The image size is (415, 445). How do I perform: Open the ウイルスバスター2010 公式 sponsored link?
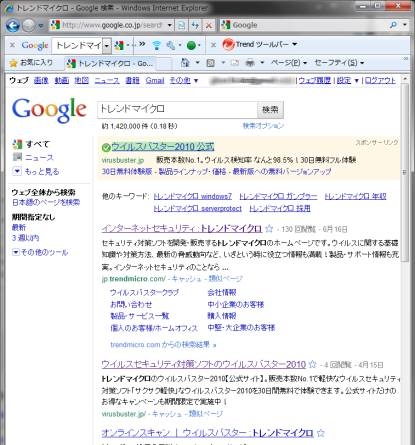163,146
